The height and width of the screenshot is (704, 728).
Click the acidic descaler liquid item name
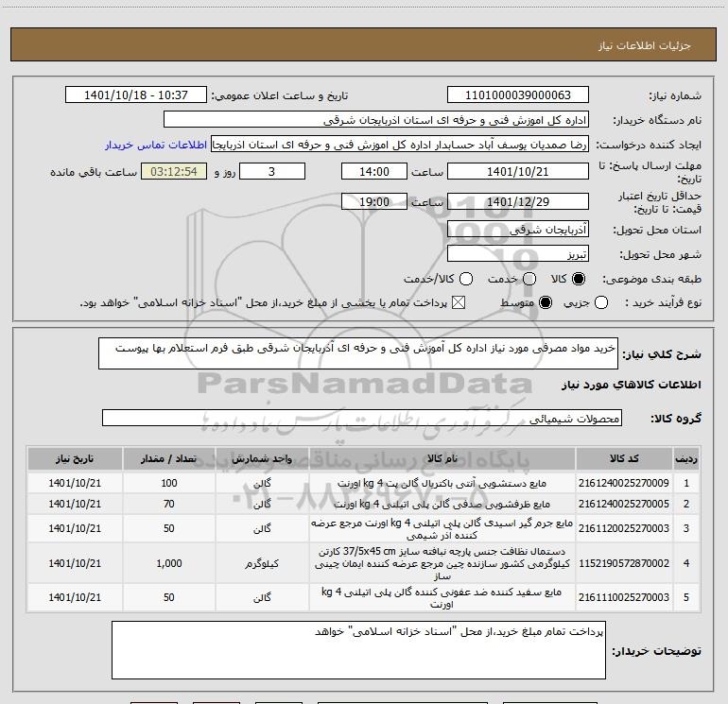[x=442, y=528]
